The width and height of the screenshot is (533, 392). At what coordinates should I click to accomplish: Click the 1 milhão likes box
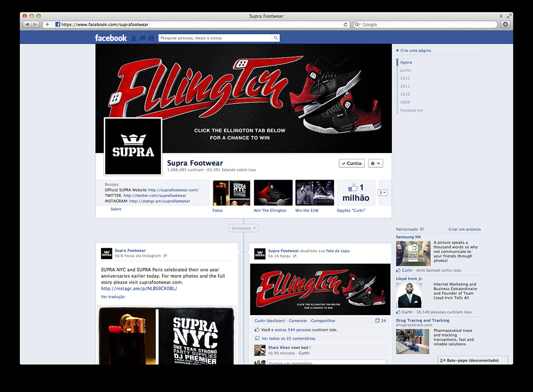pyautogui.click(x=356, y=193)
